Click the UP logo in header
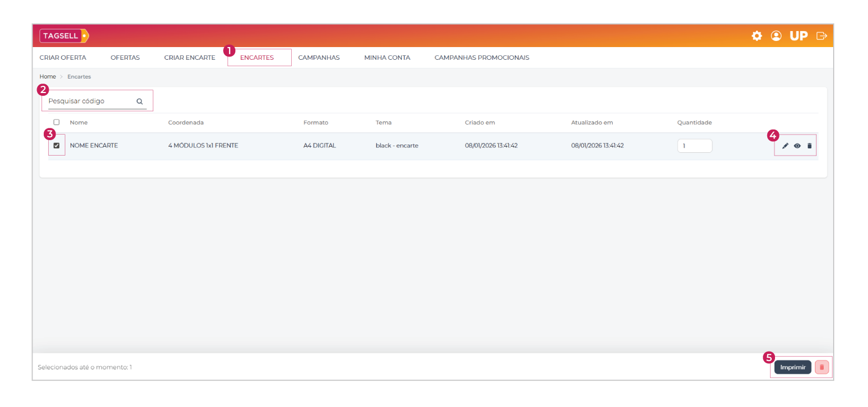Viewport: 868px width, 407px height. [x=799, y=36]
